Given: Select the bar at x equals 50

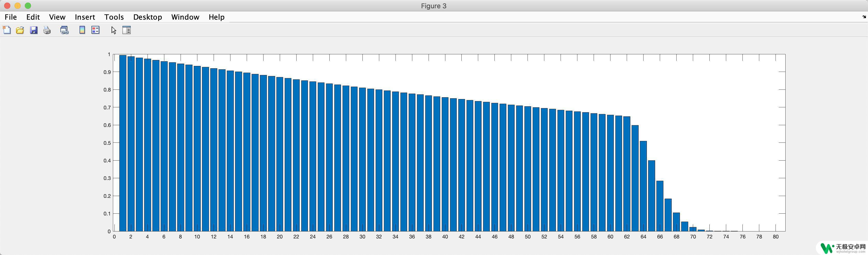Looking at the screenshot, I should pyautogui.click(x=528, y=169).
